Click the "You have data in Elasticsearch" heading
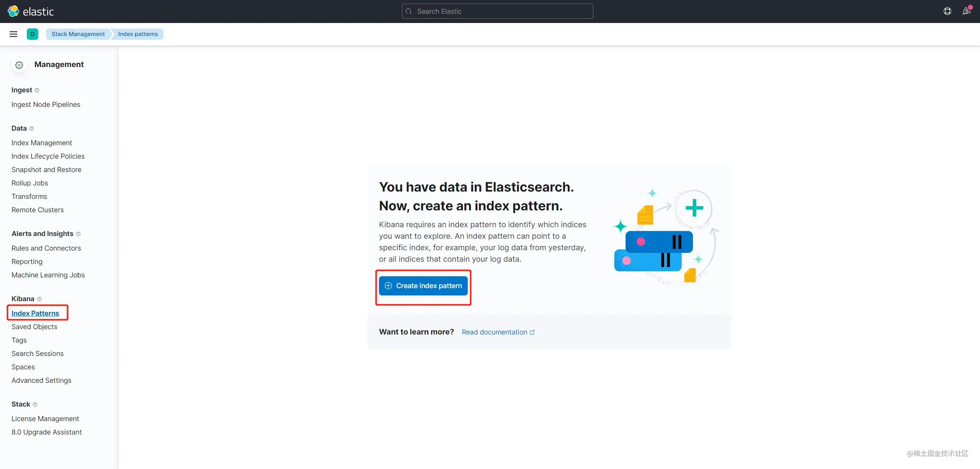980x469 pixels. tap(477, 197)
